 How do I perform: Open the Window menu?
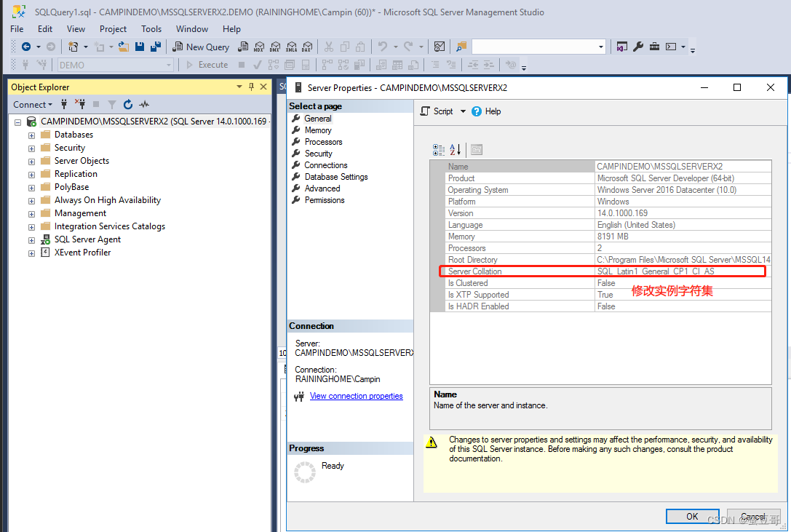point(191,29)
